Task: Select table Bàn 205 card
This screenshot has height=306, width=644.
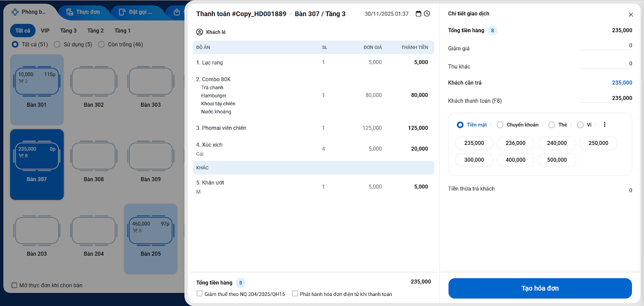Action: pos(151,239)
